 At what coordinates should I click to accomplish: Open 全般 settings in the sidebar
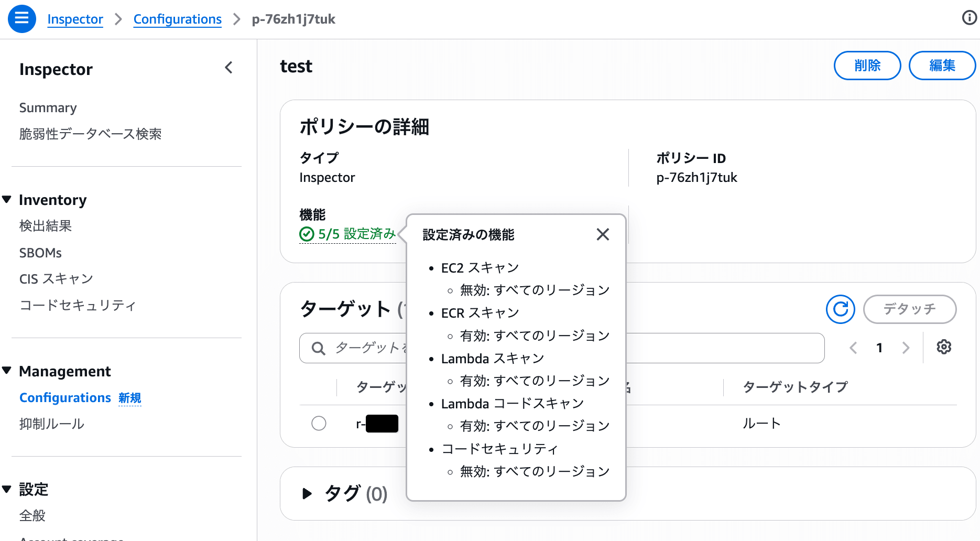[x=32, y=515]
